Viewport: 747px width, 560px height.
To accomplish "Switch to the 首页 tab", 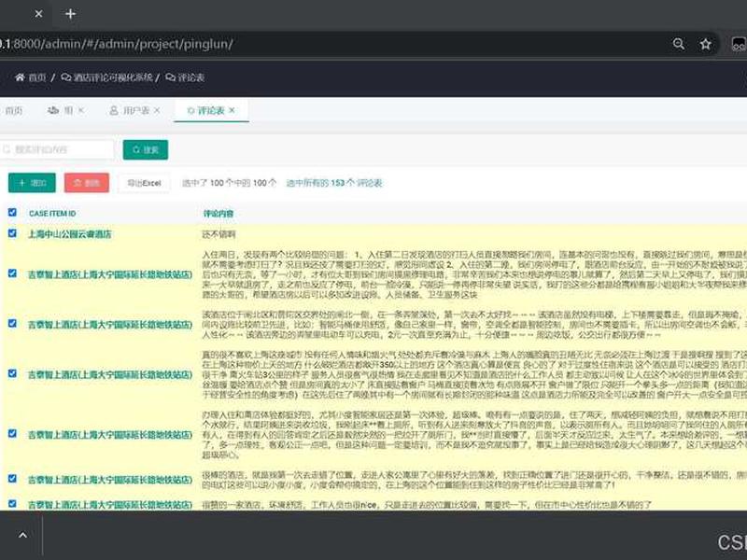I will (14, 110).
